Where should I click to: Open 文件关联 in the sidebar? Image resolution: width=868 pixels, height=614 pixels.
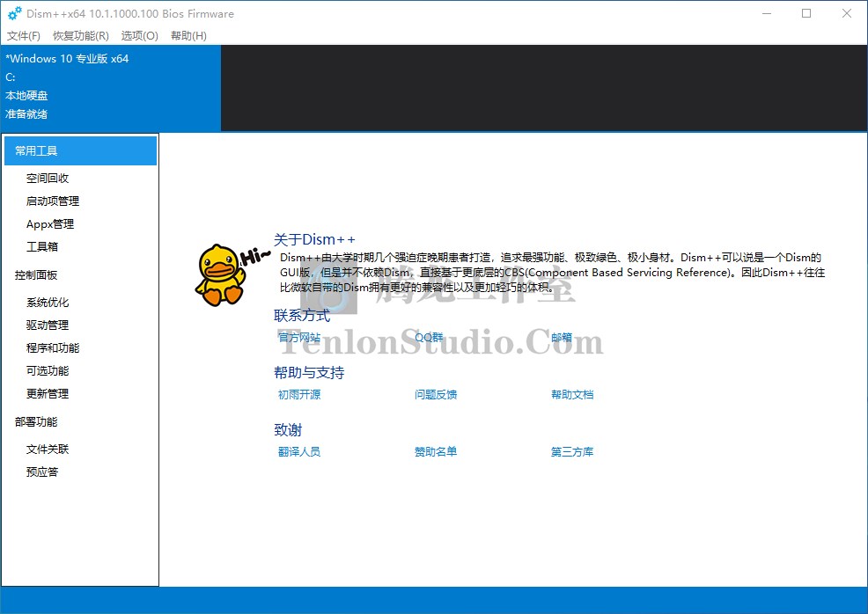(48, 450)
